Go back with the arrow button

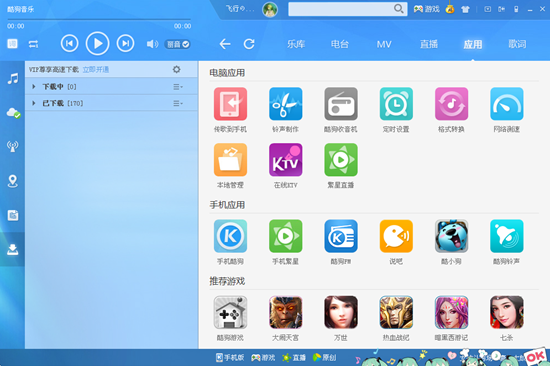(225, 44)
